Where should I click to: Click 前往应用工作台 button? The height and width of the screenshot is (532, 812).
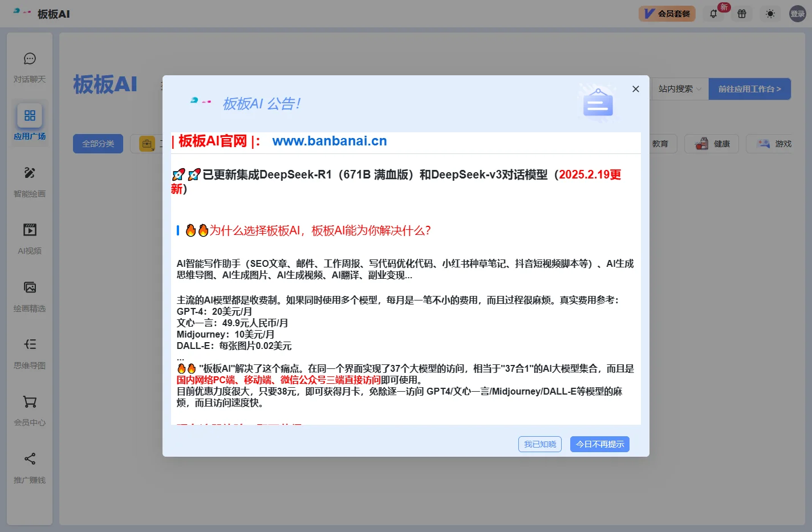pyautogui.click(x=749, y=89)
